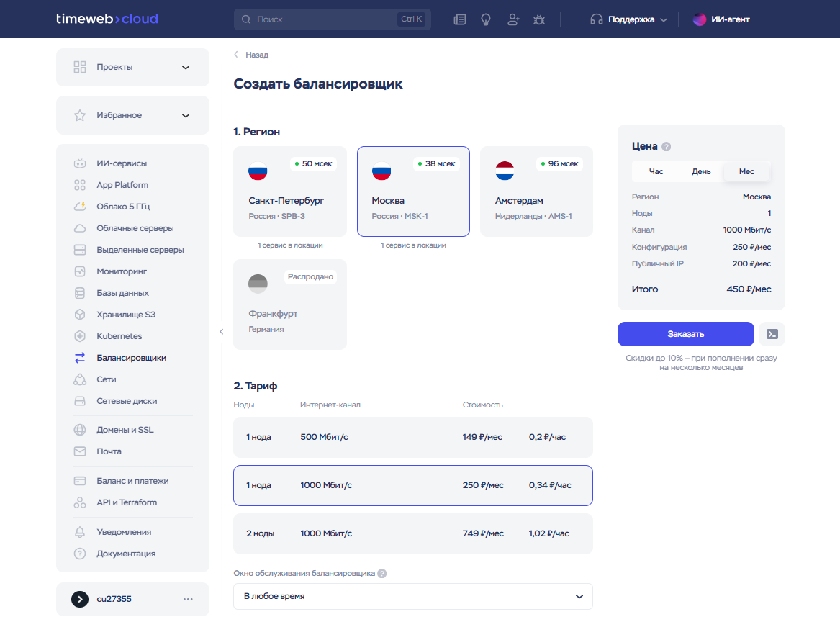Open the terminal console icon button
Image resolution: width=840 pixels, height=622 pixels.
click(x=772, y=334)
